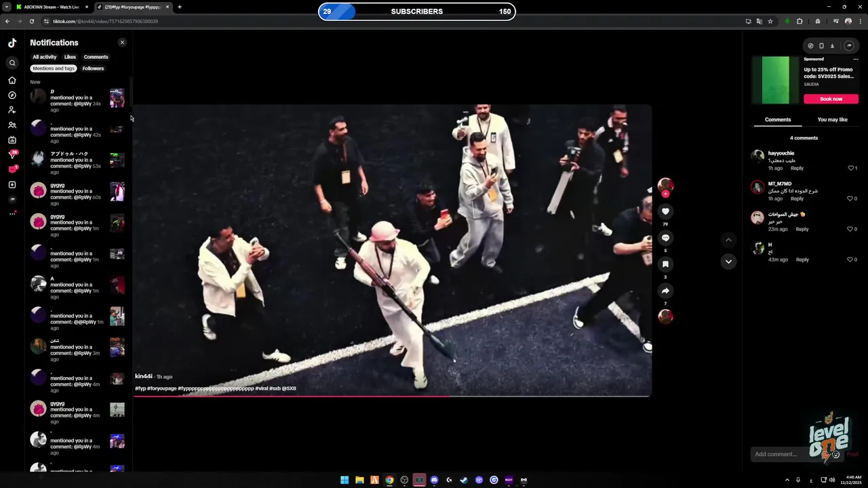Seek the video progress bar

click(392, 396)
